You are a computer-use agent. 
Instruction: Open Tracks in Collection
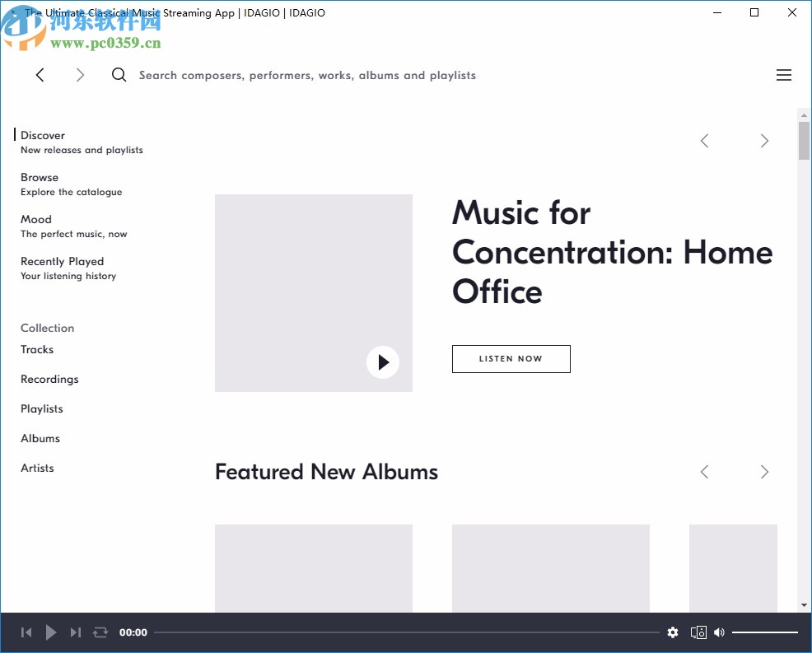pyautogui.click(x=37, y=349)
